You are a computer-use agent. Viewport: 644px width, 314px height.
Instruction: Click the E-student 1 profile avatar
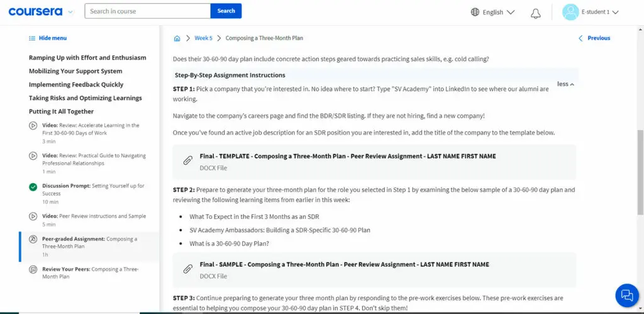click(570, 12)
